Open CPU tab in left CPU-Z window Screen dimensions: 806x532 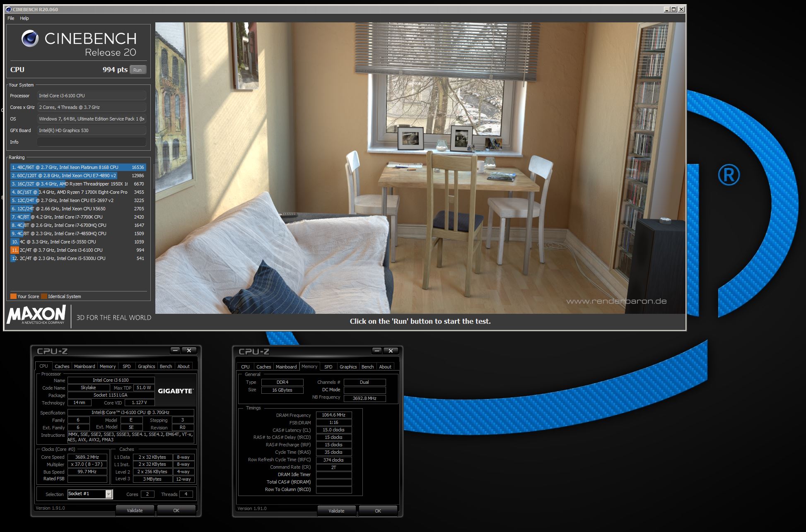[x=43, y=366]
